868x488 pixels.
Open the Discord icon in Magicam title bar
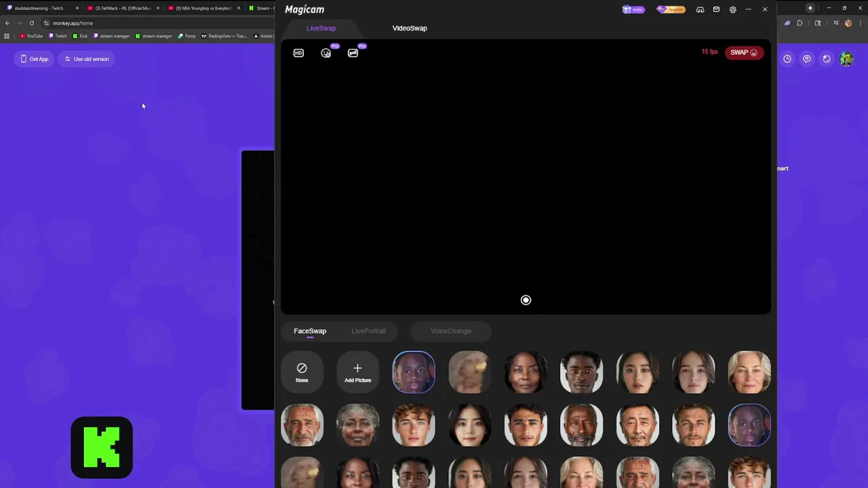700,9
